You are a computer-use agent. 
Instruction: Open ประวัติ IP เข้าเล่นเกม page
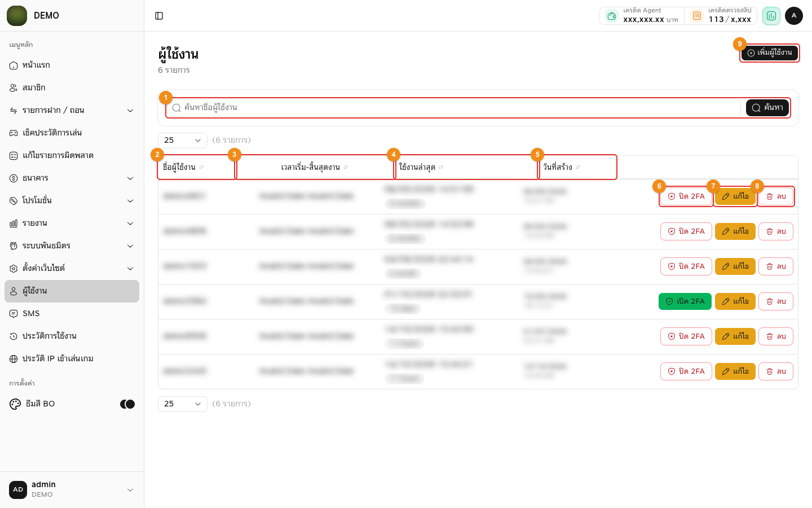coord(72,359)
